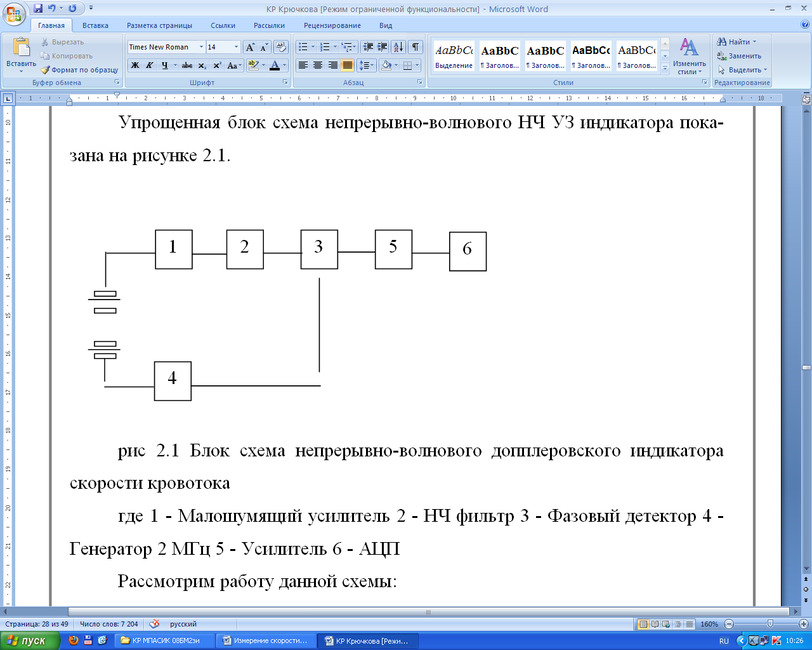
Task: Redo the action in quick access toolbar
Action: pos(72,8)
